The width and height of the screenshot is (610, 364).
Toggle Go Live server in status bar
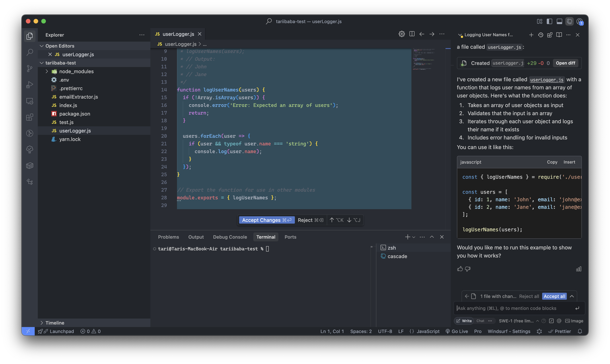[457, 331]
